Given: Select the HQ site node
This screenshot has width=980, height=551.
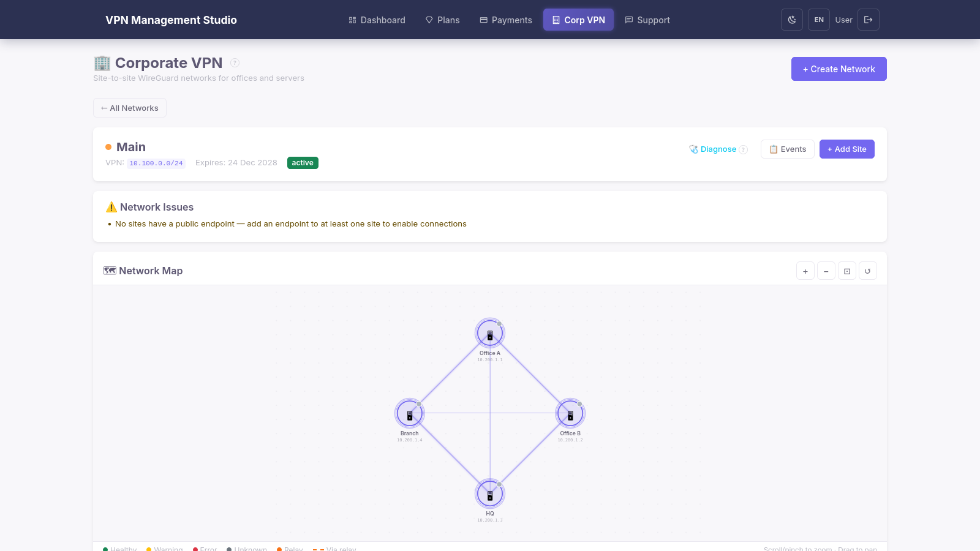Looking at the screenshot, I should click(490, 494).
